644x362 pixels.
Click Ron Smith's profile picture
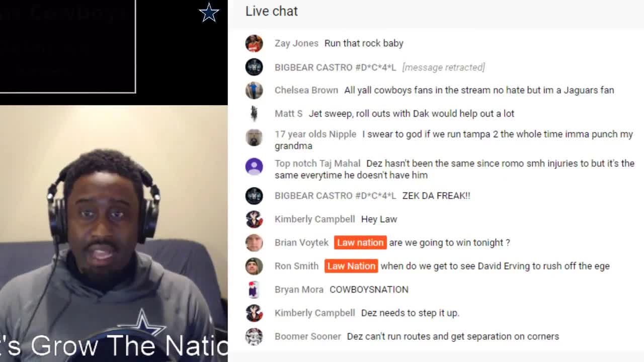[x=254, y=266]
